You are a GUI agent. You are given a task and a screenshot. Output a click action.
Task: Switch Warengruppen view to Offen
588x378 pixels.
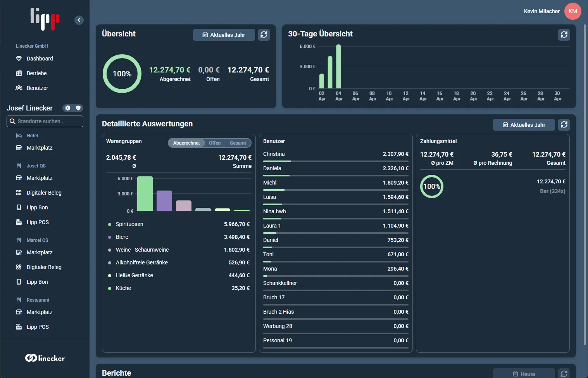(215, 143)
